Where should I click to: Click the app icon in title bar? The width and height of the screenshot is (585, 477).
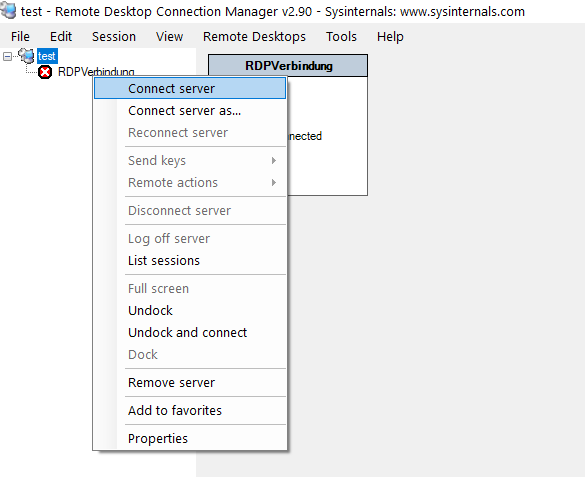click(x=8, y=10)
